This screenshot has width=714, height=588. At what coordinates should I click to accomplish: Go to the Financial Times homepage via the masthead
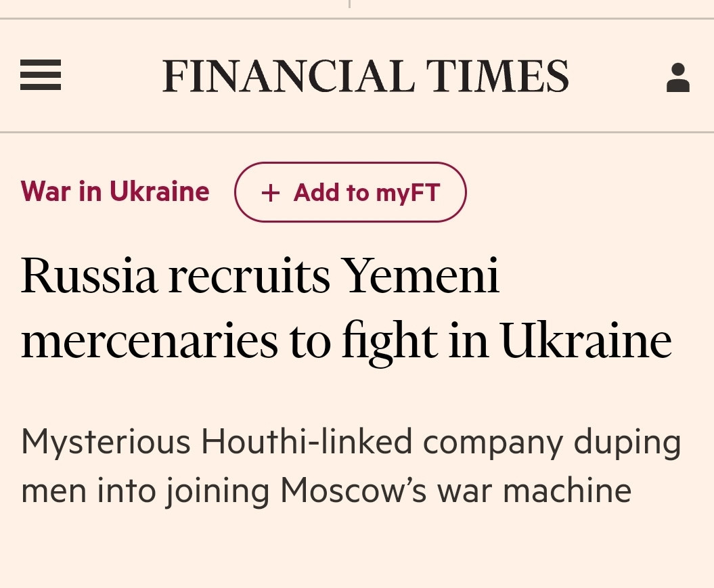pyautogui.click(x=365, y=76)
